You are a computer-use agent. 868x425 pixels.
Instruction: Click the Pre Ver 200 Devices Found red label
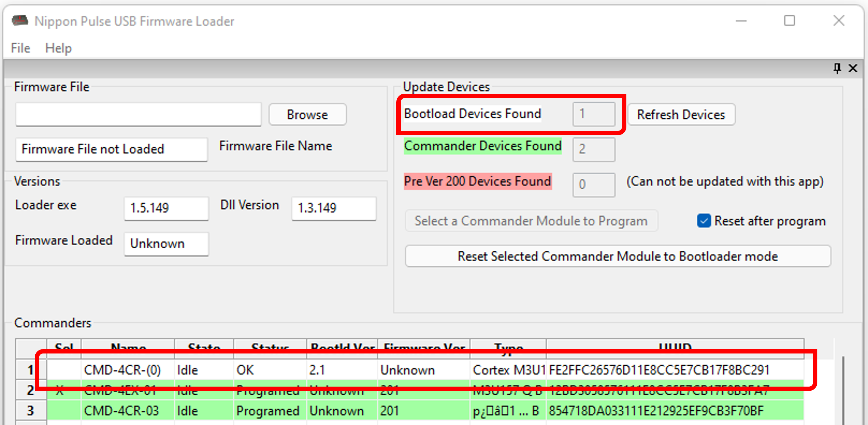tap(478, 181)
